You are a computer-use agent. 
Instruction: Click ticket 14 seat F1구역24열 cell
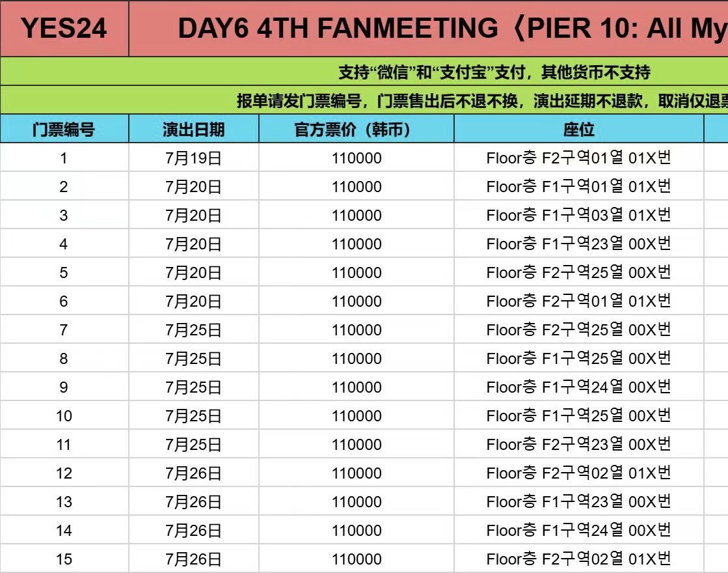click(579, 530)
